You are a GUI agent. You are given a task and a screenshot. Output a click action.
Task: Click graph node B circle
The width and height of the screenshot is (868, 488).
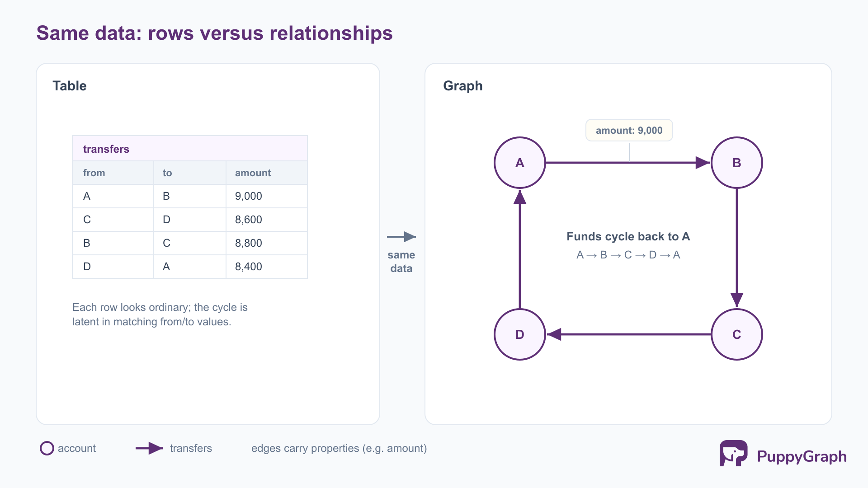click(x=737, y=163)
